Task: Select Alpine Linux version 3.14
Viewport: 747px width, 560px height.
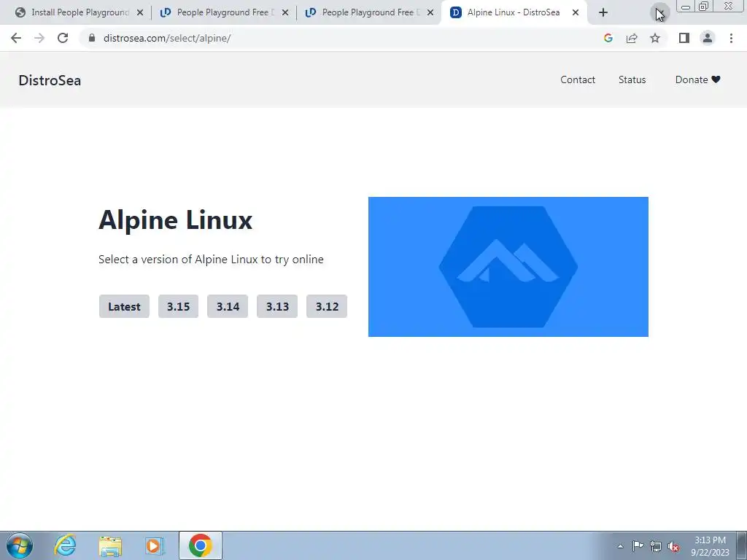Action: coord(228,306)
